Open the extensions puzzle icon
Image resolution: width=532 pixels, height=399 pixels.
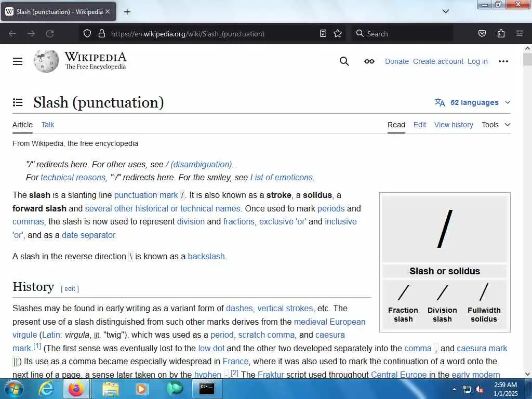[x=501, y=34]
